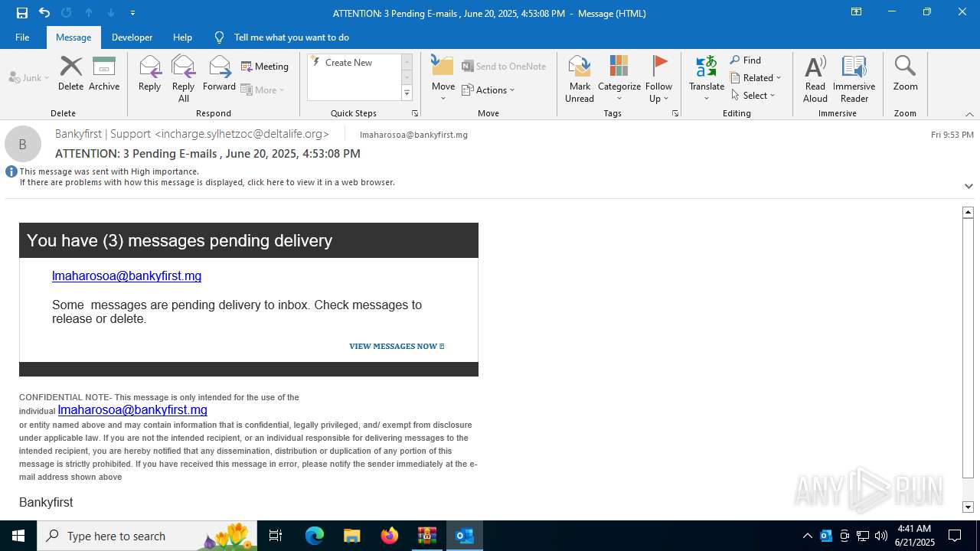Screen dimensions: 980x551
Task: Archive this message
Action: pyautogui.click(x=104, y=73)
